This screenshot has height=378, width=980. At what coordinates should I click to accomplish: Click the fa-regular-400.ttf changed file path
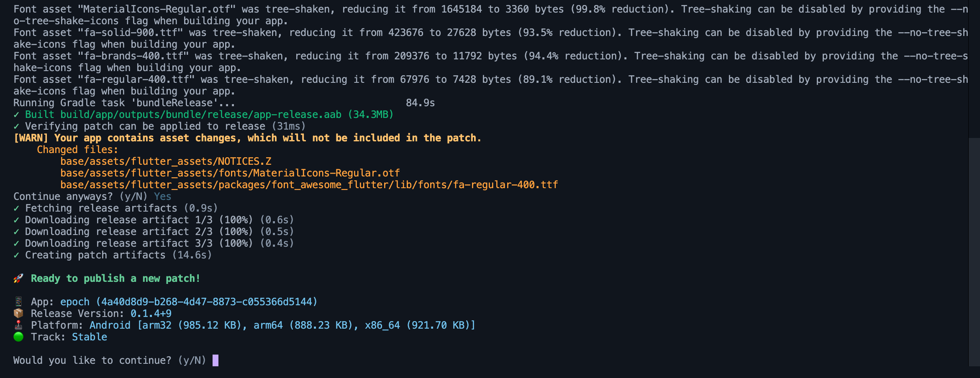pyautogui.click(x=309, y=185)
